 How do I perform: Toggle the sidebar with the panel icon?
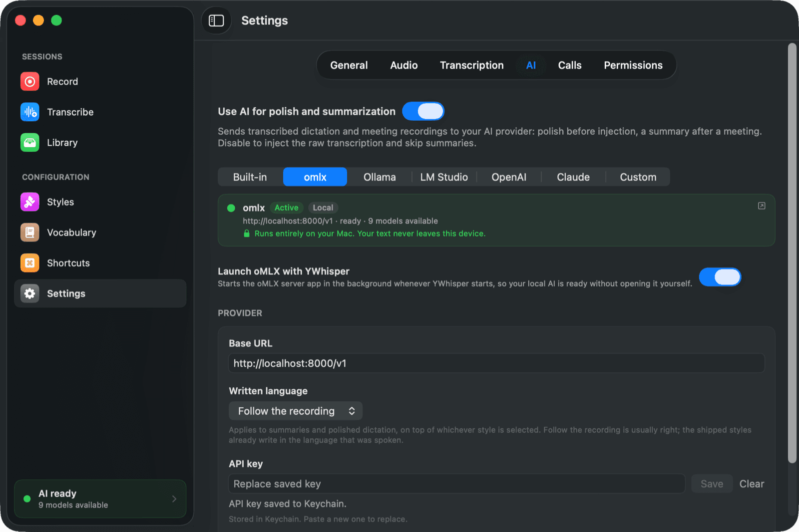point(216,20)
